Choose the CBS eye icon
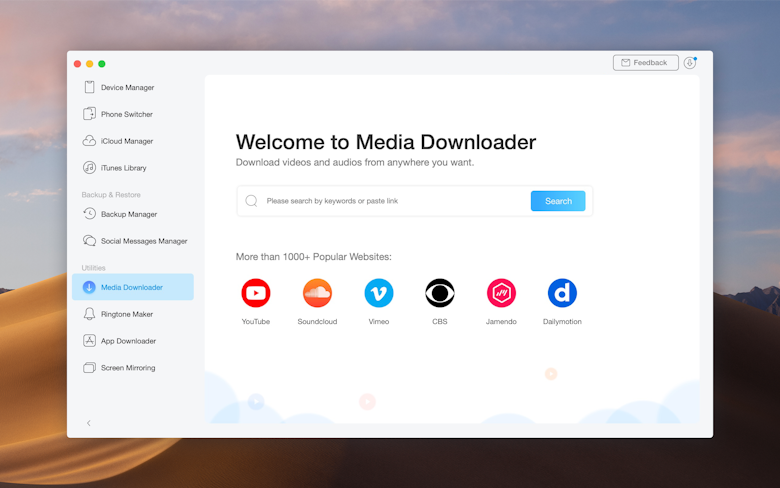 [440, 293]
